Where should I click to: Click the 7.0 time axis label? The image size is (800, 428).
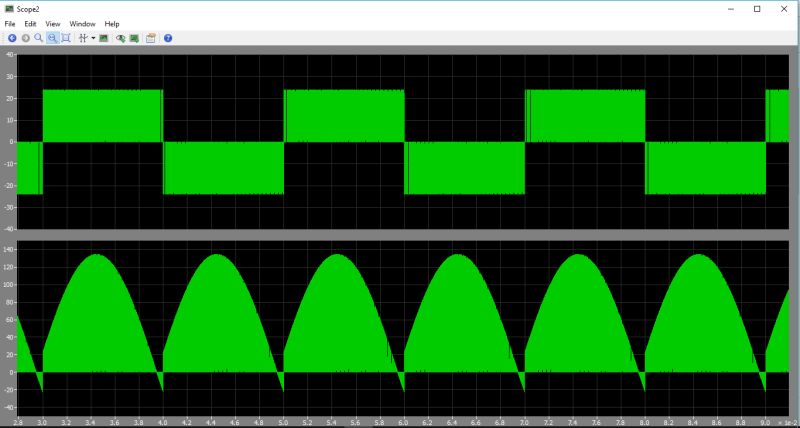point(524,422)
